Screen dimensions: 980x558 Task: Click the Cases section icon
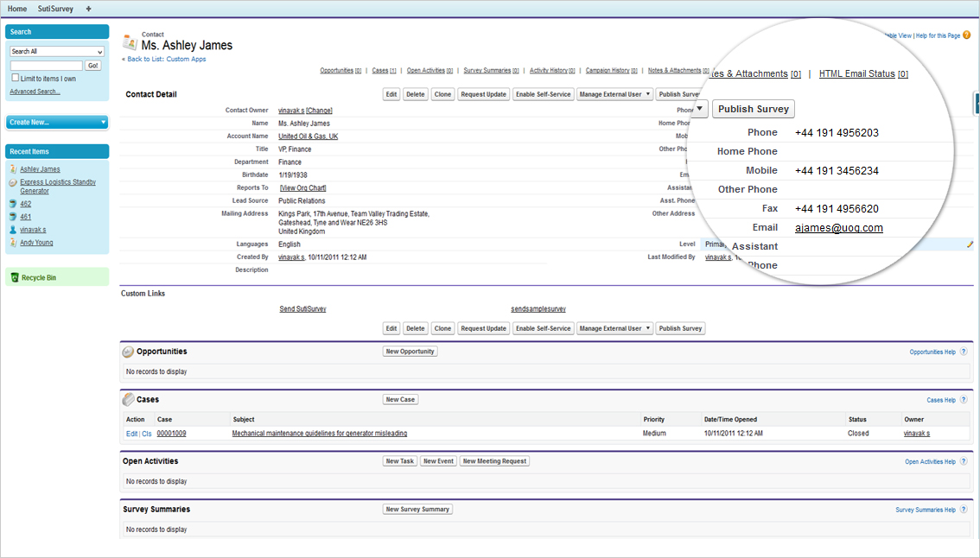tap(128, 399)
